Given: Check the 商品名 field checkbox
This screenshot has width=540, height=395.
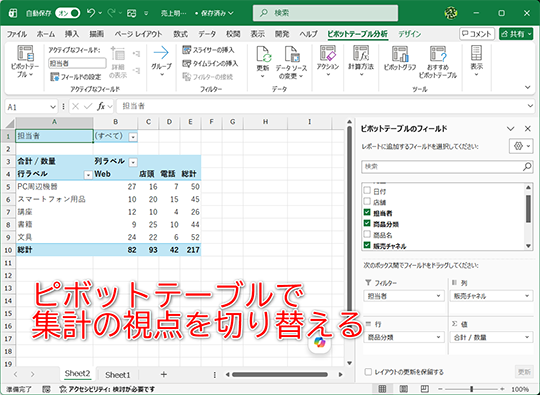Looking at the screenshot, I should [x=367, y=234].
